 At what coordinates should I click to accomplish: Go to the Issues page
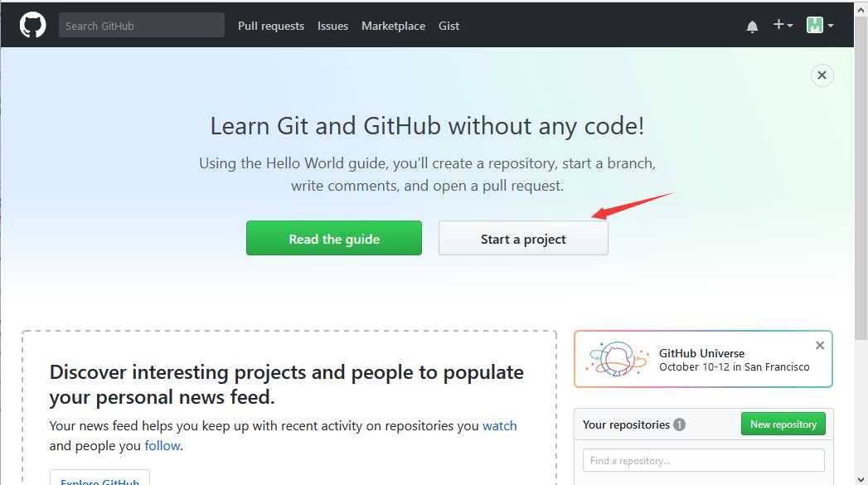(x=332, y=26)
